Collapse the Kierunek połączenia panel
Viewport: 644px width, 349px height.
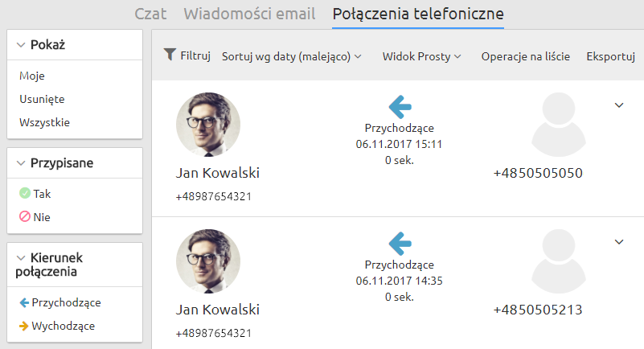[x=21, y=257]
